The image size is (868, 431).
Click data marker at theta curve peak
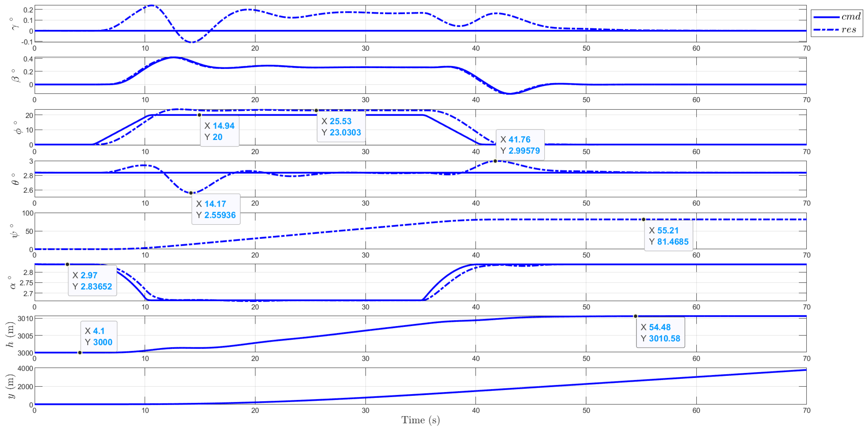coord(495,161)
